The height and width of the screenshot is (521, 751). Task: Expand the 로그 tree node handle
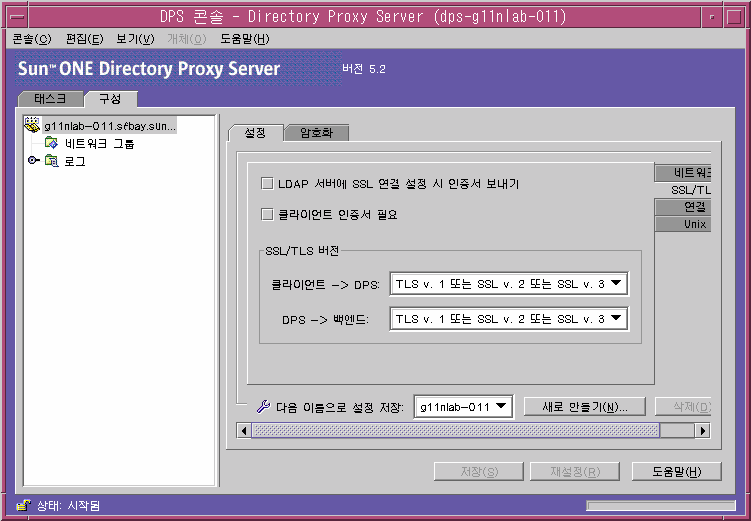tap(33, 160)
